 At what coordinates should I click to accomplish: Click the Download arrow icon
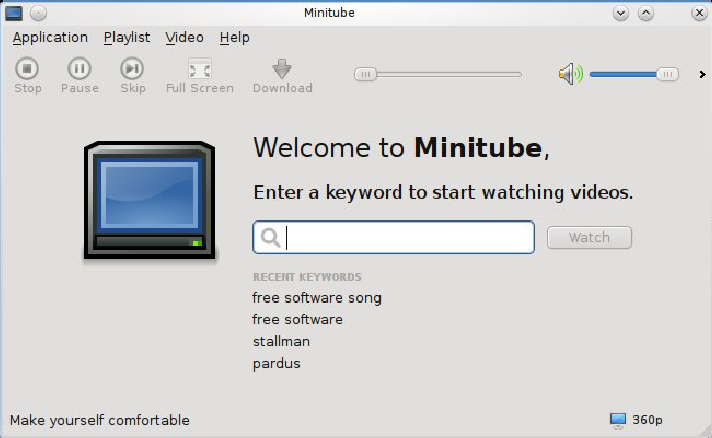point(282,69)
